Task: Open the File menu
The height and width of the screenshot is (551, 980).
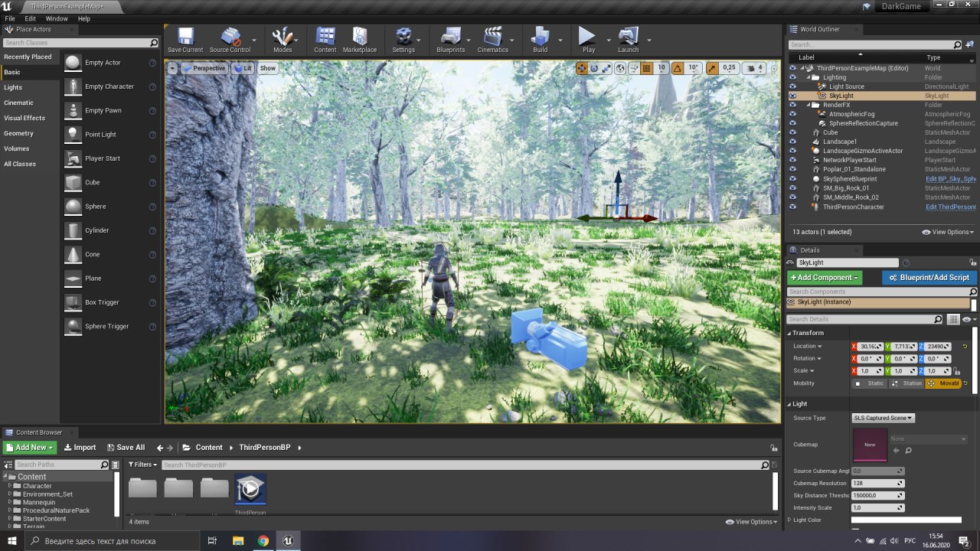Action: click(x=10, y=18)
